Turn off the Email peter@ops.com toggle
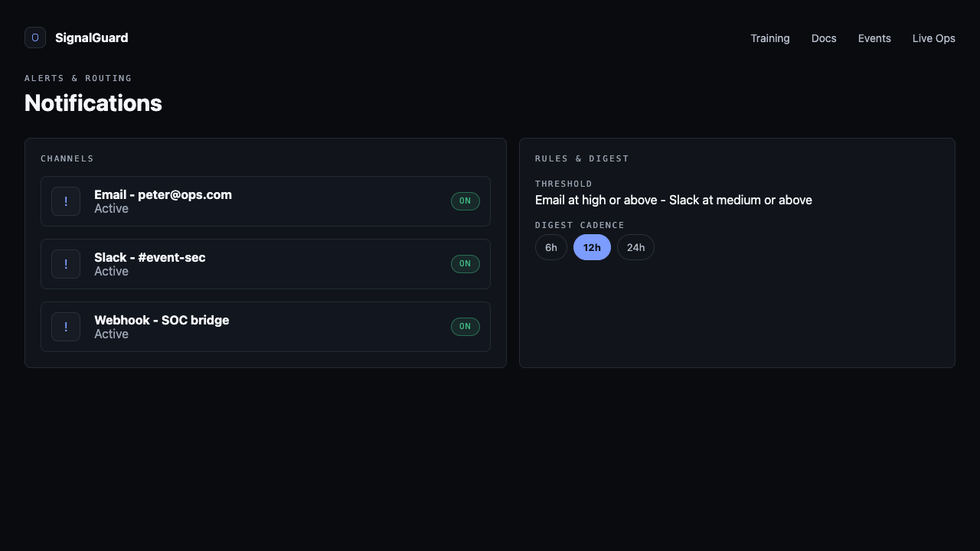Image resolution: width=980 pixels, height=551 pixels. [465, 201]
